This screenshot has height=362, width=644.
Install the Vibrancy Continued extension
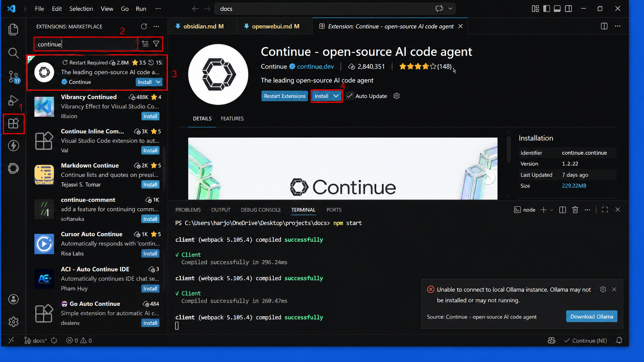(150, 116)
